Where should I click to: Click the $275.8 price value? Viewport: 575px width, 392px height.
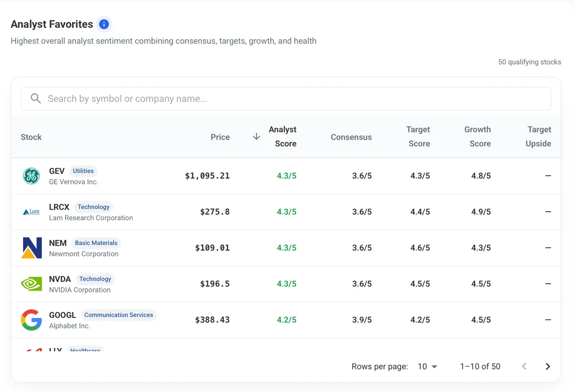(215, 212)
